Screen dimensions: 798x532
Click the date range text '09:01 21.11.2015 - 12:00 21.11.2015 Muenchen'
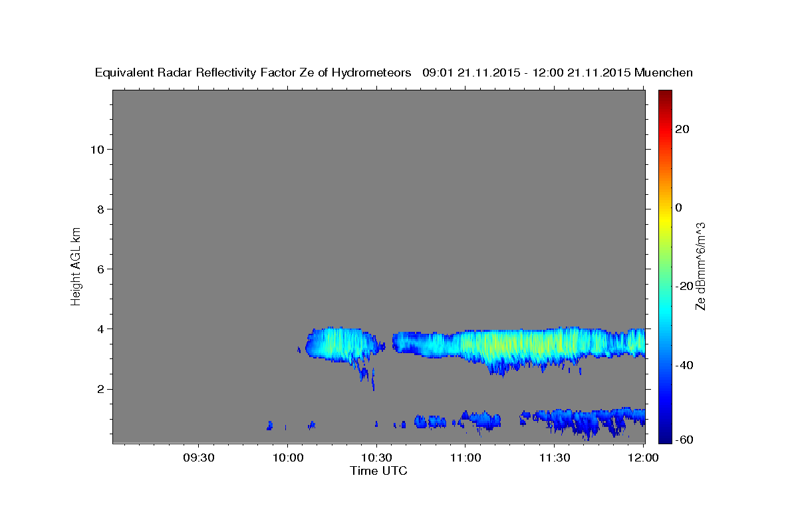coord(557,73)
